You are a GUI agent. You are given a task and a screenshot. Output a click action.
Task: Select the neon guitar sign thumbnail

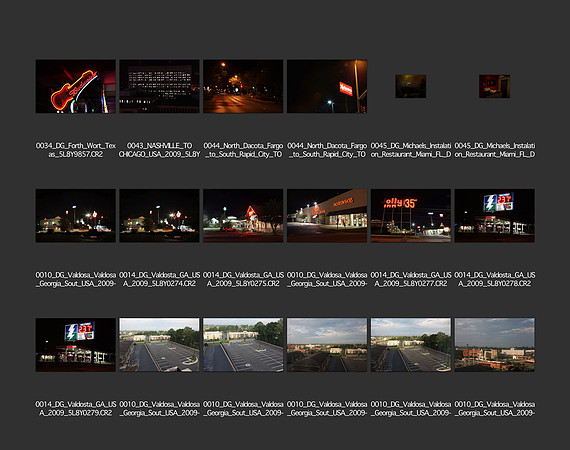point(76,87)
